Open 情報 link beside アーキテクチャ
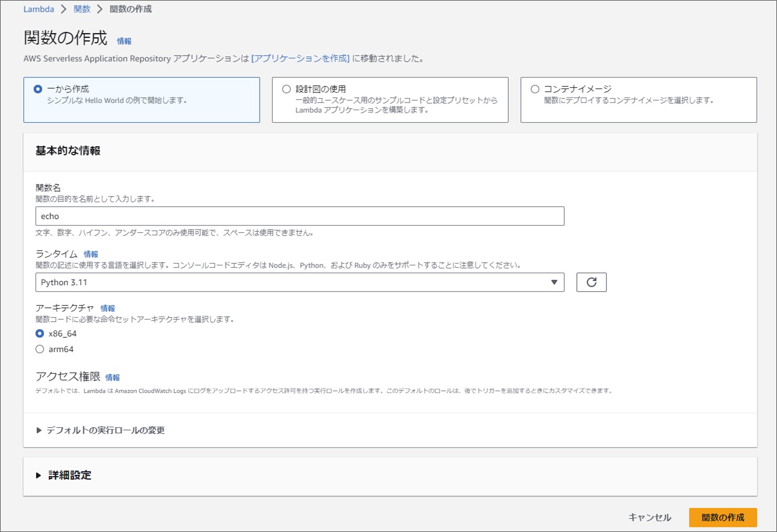Screen dimensions: 777x532 (108, 308)
